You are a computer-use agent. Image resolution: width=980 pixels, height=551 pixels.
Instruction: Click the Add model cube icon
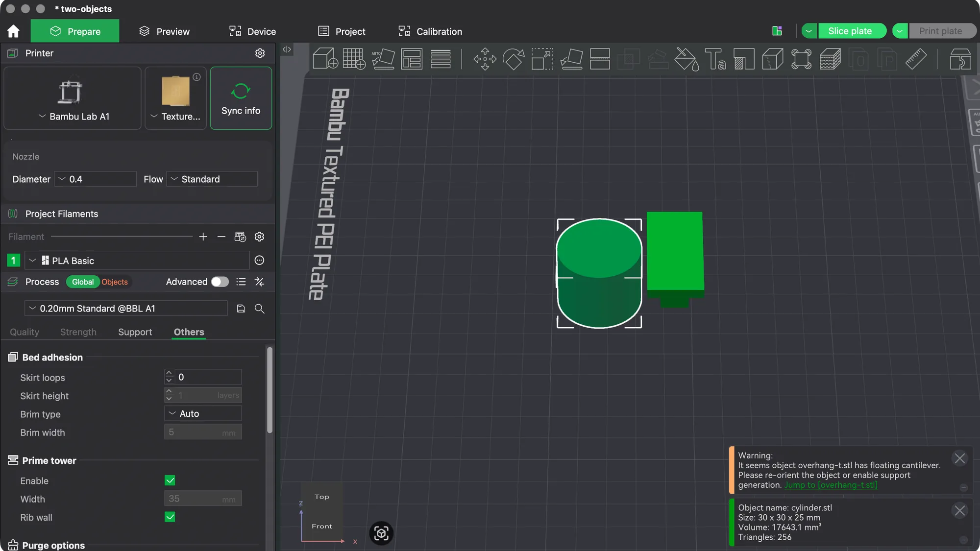(x=325, y=59)
